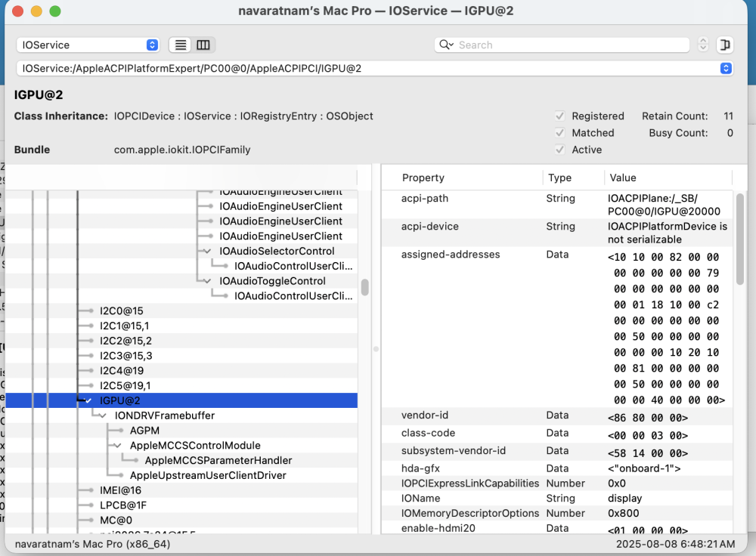The height and width of the screenshot is (556, 756).
Task: Open the IOService plane dropdown
Action: pos(88,45)
